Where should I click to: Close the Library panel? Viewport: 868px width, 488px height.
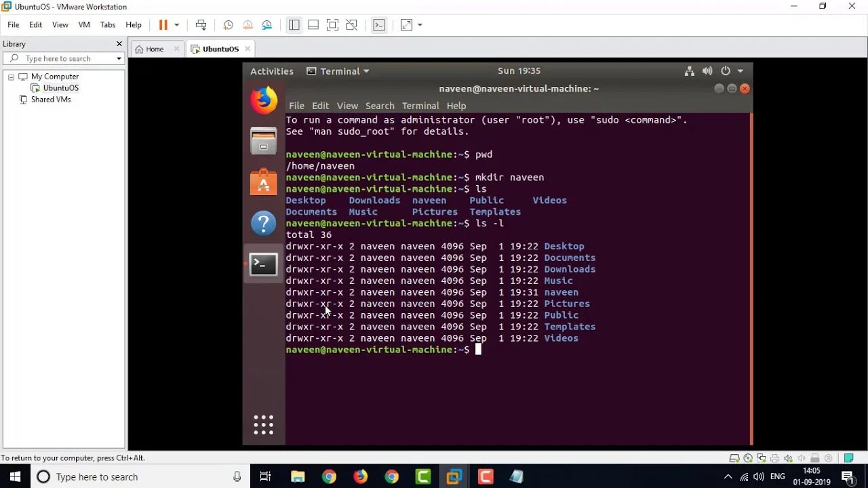pos(119,44)
